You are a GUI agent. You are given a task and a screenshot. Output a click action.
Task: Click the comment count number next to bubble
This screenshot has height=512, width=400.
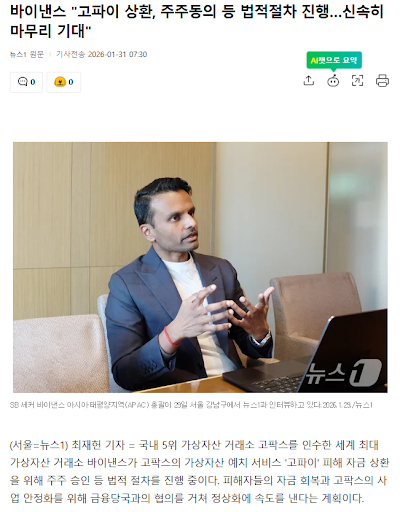coord(33,82)
